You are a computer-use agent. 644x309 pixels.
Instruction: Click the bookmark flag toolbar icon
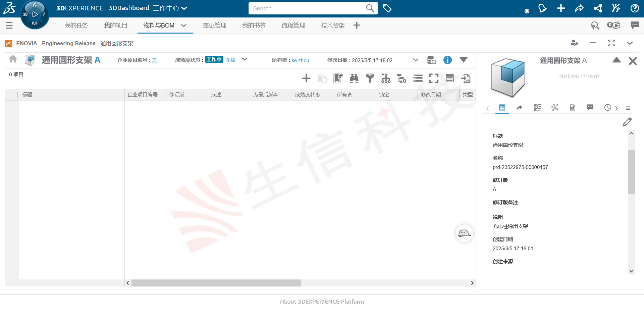[338, 78]
